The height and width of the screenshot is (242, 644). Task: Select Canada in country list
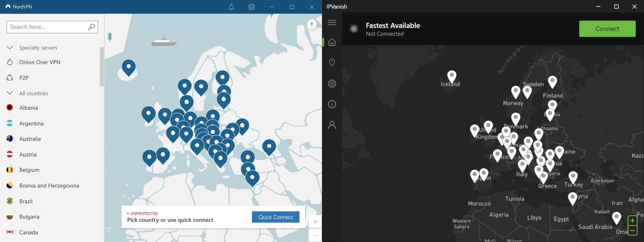29,232
